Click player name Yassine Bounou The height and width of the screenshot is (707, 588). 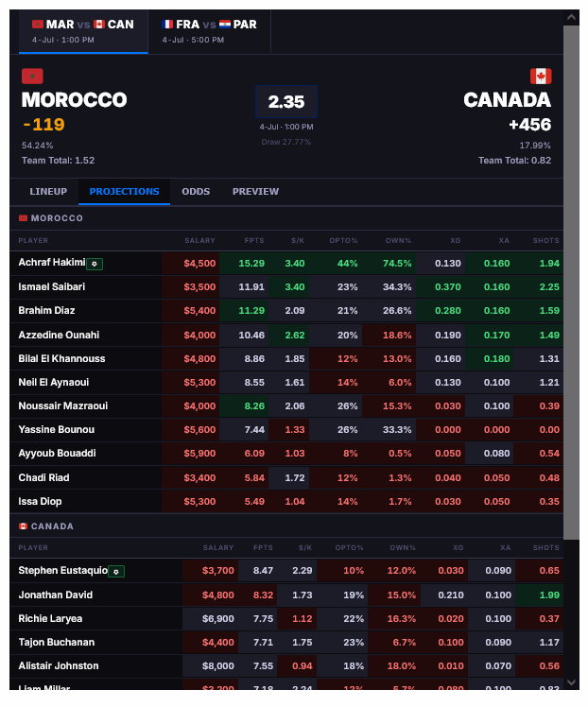coord(57,430)
